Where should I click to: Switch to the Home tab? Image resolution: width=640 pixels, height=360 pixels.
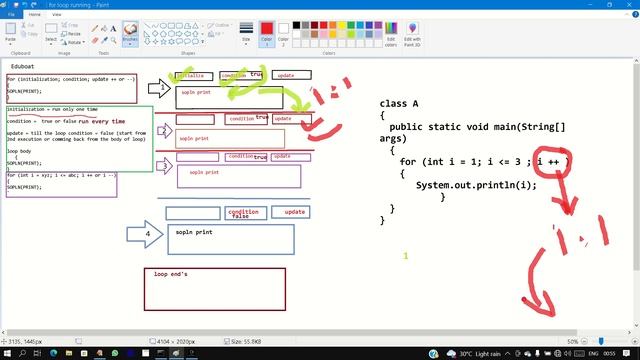click(35, 14)
